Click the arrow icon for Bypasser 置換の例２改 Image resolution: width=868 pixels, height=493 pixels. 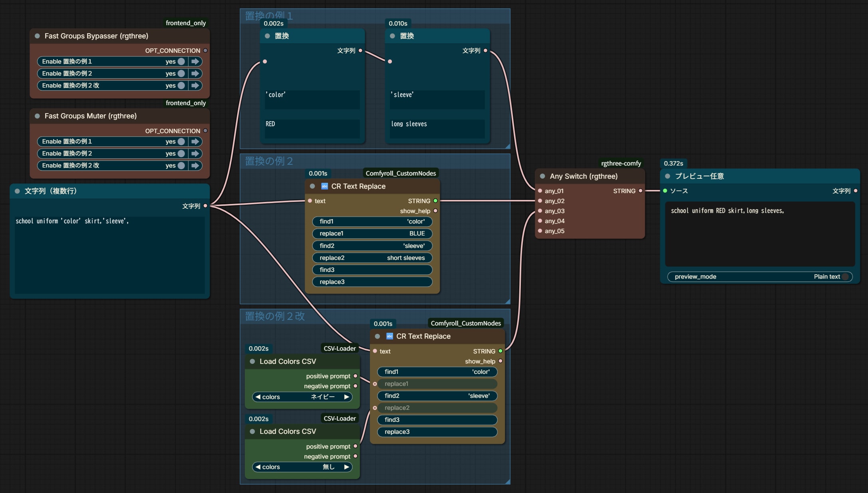[195, 86]
